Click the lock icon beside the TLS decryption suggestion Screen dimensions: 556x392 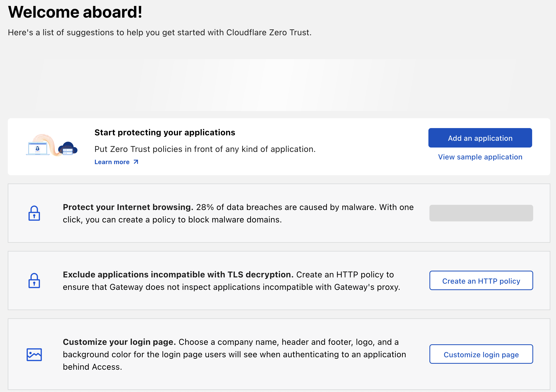tap(34, 281)
